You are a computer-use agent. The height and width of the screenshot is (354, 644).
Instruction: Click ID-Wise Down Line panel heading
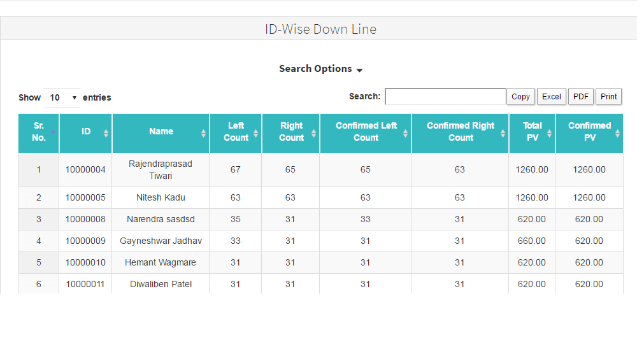[x=320, y=29]
